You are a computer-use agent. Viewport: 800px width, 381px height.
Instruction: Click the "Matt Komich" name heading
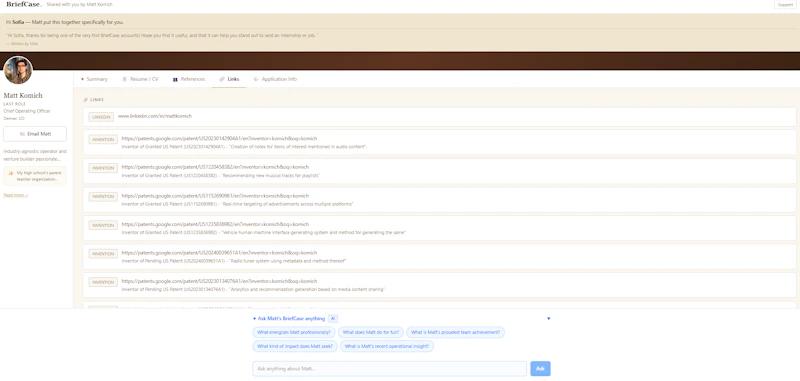click(x=23, y=95)
